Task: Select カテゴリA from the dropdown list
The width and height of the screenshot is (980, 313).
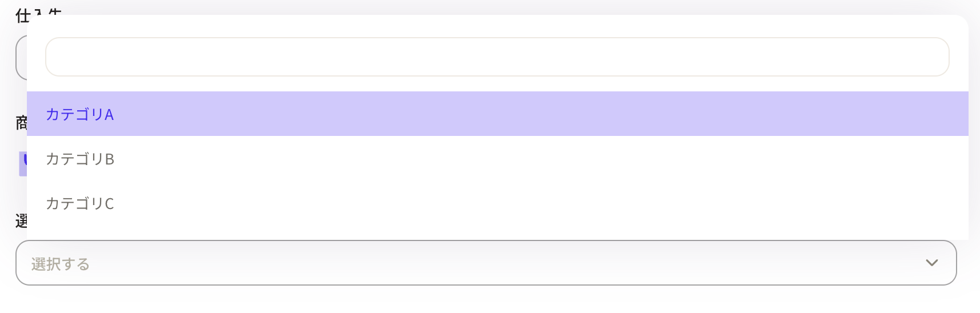Action: point(497,114)
